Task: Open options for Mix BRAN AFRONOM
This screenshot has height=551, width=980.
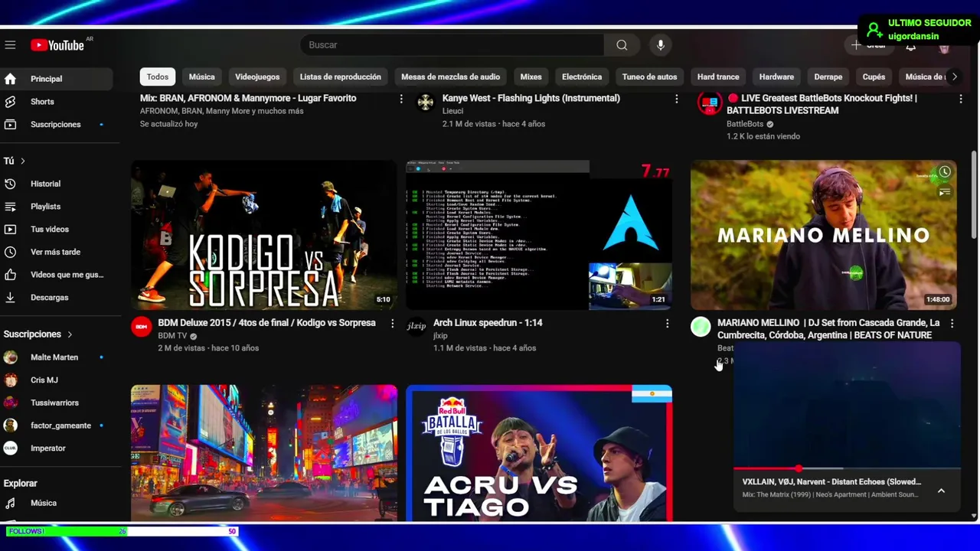Action: coord(400,99)
